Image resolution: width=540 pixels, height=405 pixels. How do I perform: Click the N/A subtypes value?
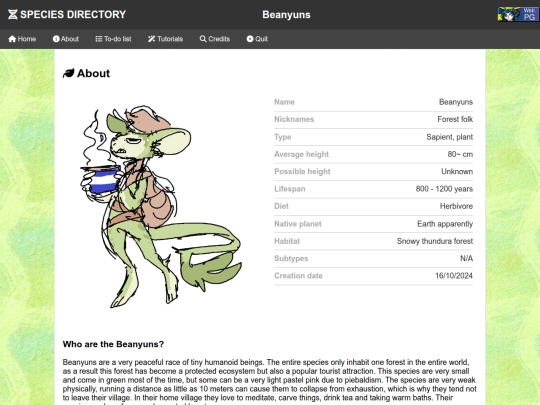(467, 258)
